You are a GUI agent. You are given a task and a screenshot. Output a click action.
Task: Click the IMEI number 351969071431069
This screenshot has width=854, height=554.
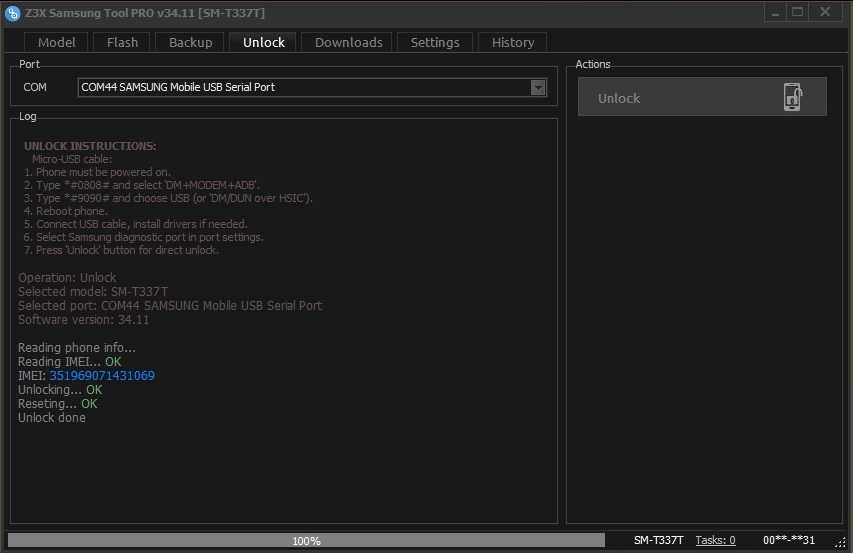[102, 376]
